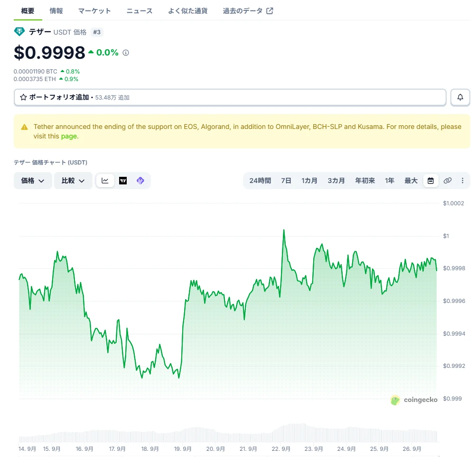Open 過去のデータ external link
The image size is (476, 457).
pyautogui.click(x=248, y=11)
